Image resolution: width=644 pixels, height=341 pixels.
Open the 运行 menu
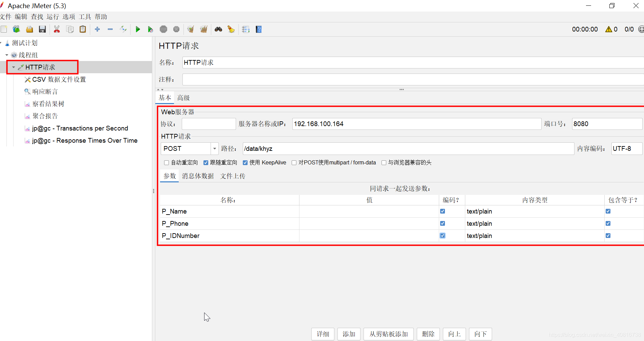53,17
